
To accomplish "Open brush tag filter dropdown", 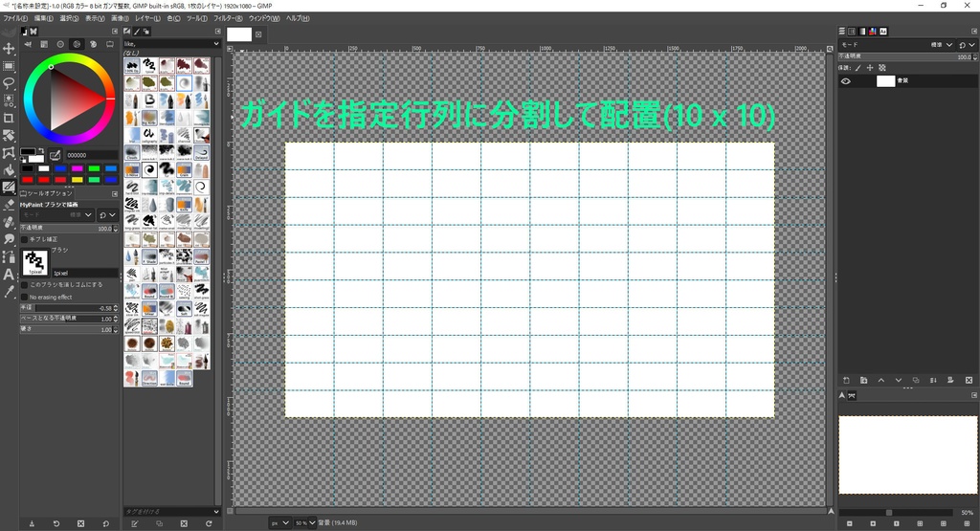I will coord(216,44).
